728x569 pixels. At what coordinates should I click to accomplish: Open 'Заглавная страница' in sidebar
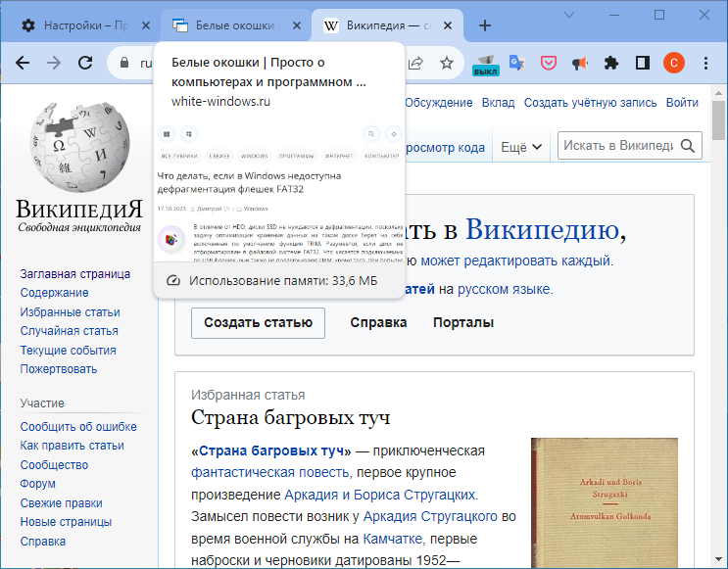coord(74,274)
